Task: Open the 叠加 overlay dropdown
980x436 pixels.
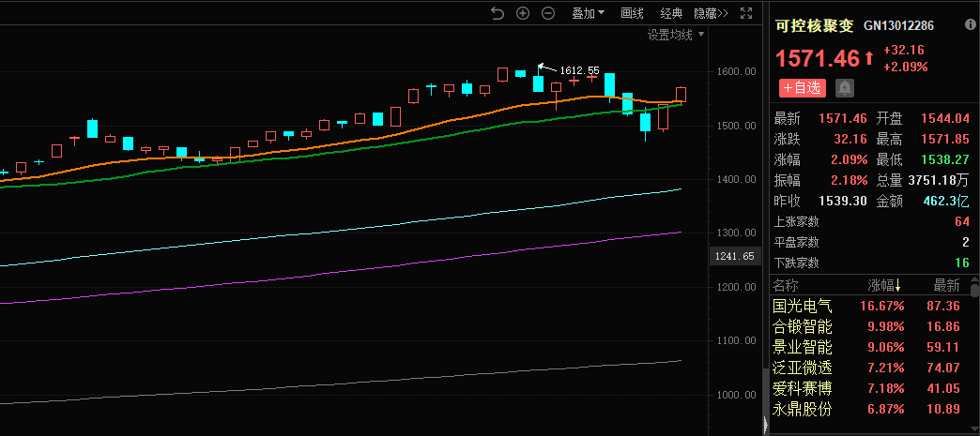Action: point(589,13)
